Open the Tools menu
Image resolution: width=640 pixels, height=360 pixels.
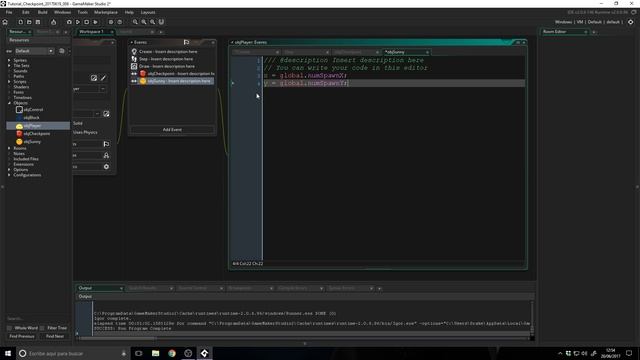[x=82, y=12]
